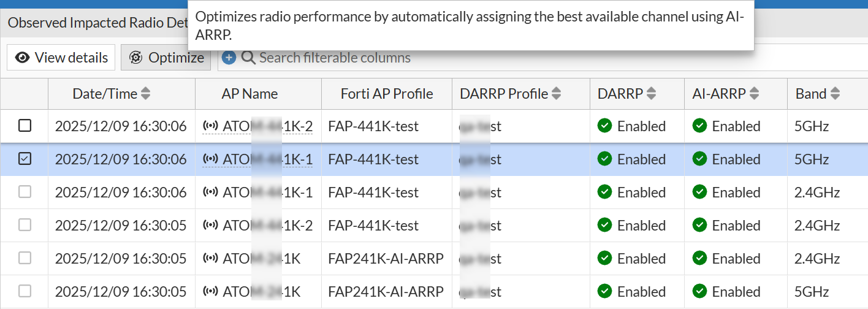Uncheck the selected 5GHz ATOM 441K-1 row checkbox

(x=25, y=159)
